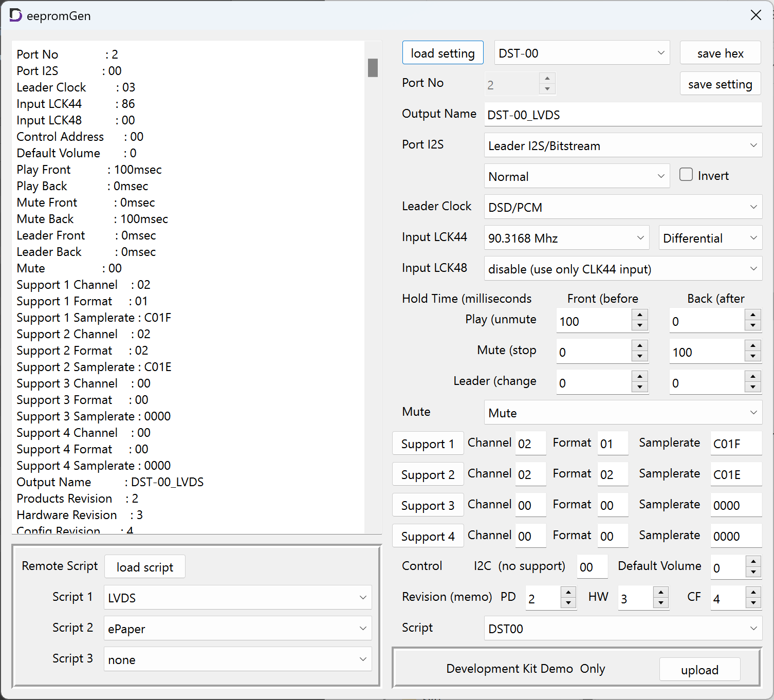This screenshot has height=700, width=774.
Task: Click the Support 1 Samplerate C01F field
Action: coord(736,444)
